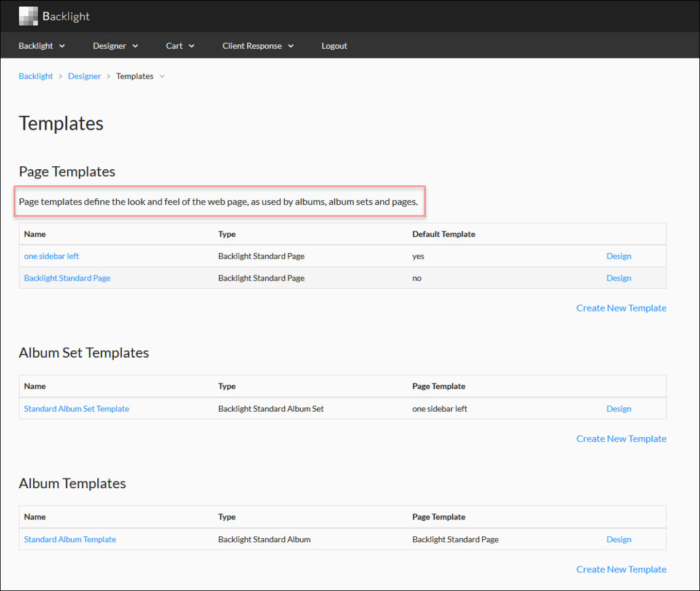700x591 pixels.
Task: Click Design for 'one sidebar left' template
Action: [x=619, y=256]
